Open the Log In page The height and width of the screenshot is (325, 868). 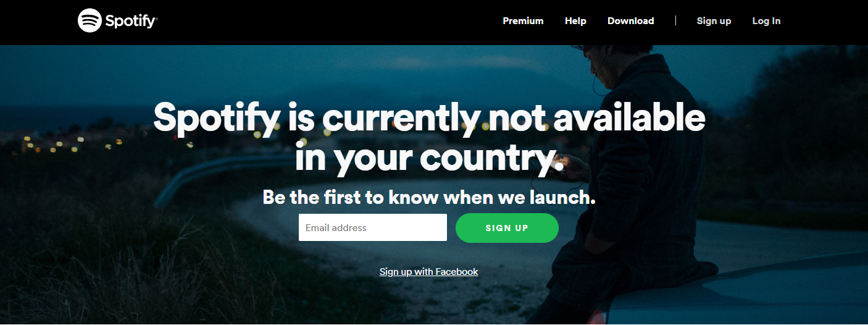(x=766, y=21)
